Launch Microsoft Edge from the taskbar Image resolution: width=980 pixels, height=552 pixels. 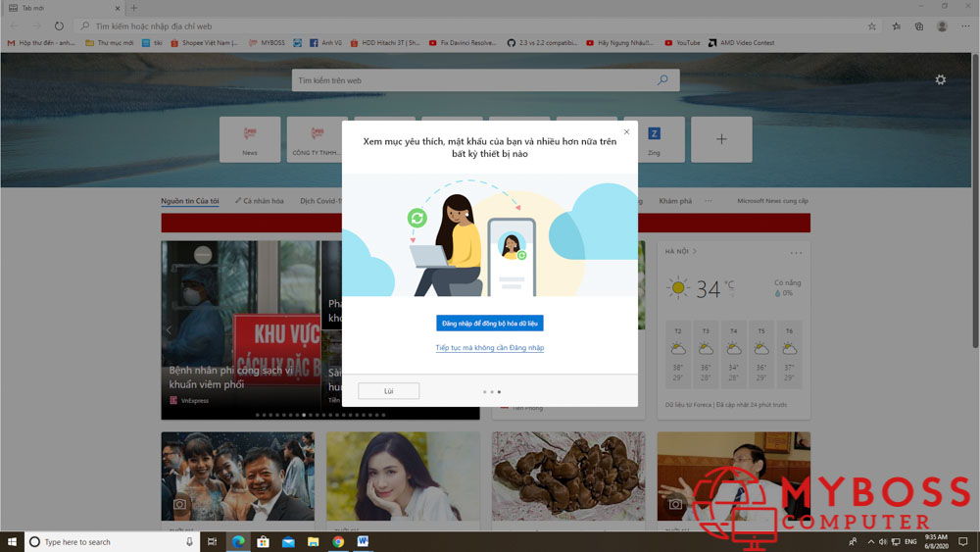(238, 541)
